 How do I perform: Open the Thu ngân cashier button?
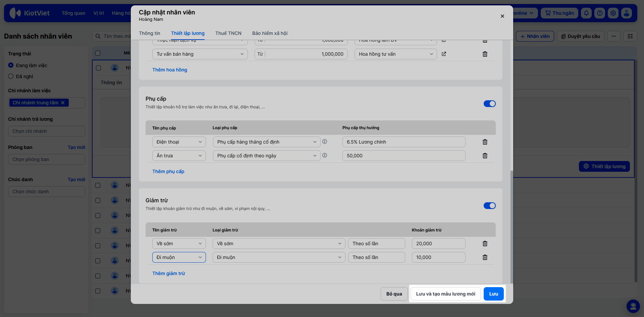(x=559, y=13)
